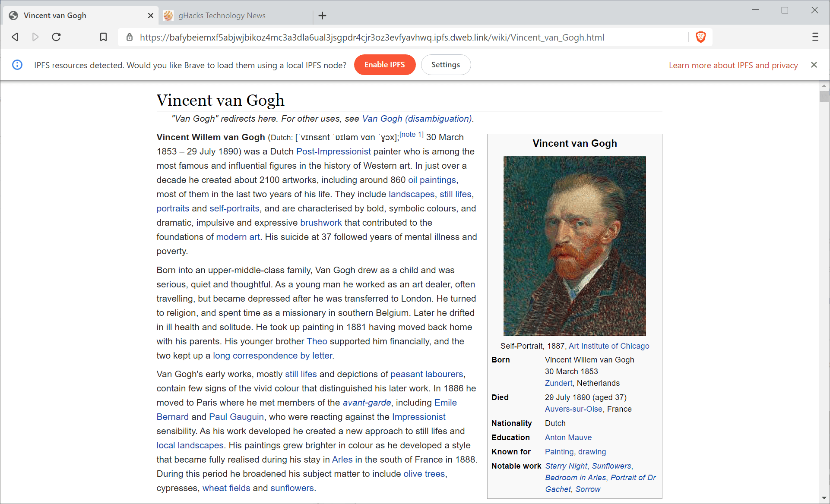Open Van Gogh (disambiguation) link
Screen dimensions: 830x504
pyautogui.click(x=417, y=119)
